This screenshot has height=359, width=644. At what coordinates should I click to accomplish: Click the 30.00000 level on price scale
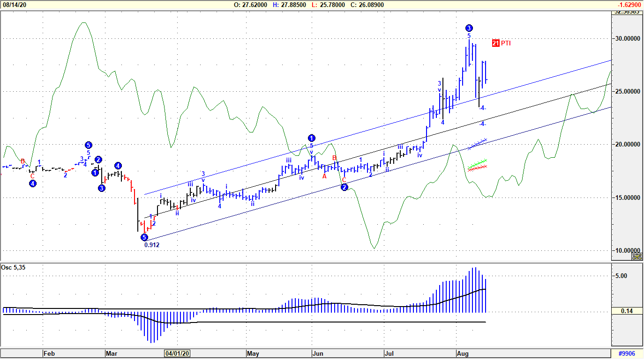tap(627, 38)
